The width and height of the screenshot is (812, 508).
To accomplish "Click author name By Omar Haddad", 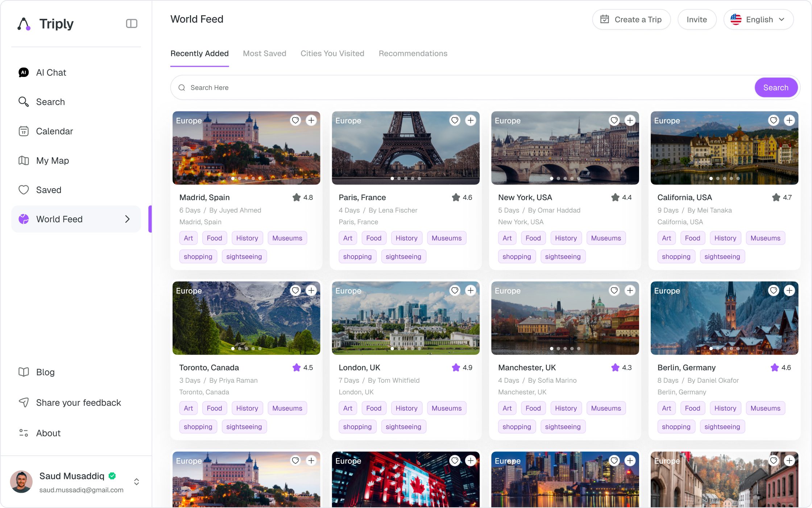I will coord(554,210).
